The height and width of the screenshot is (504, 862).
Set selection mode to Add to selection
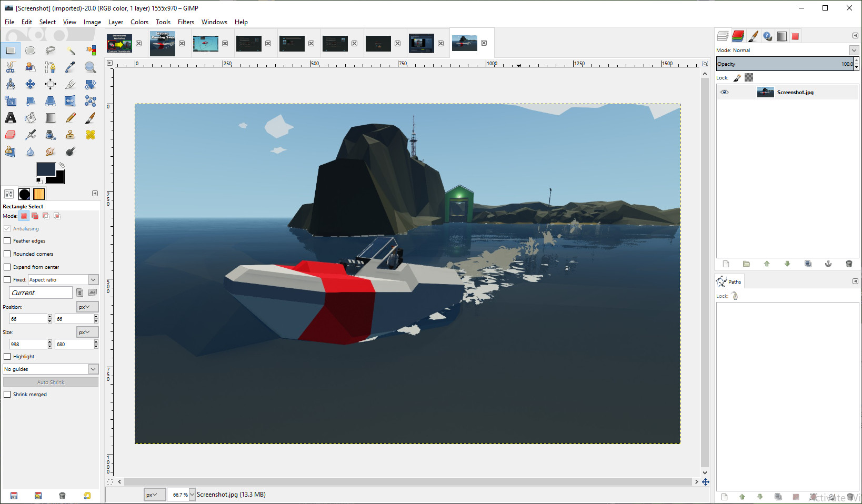35,216
